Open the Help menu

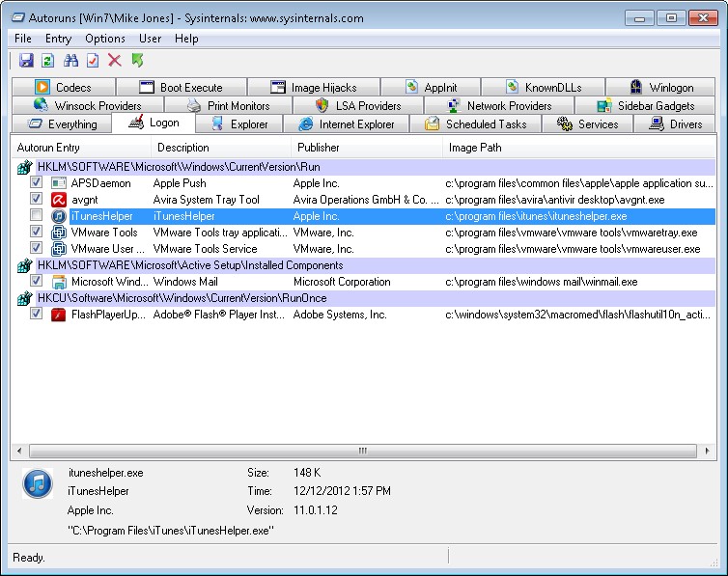pyautogui.click(x=186, y=39)
